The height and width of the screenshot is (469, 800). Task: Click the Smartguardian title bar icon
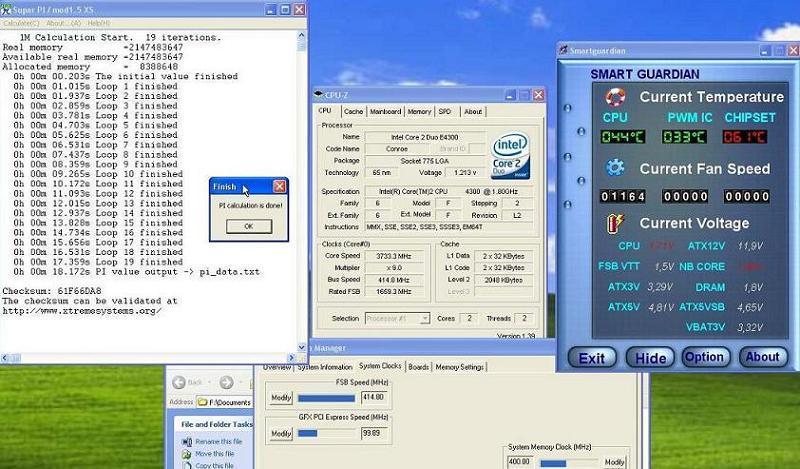click(x=563, y=50)
